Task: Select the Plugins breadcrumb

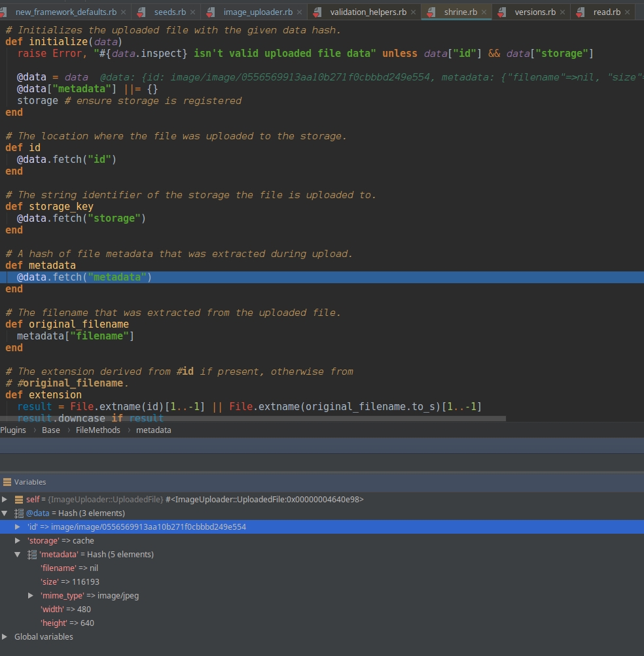Action: pos(13,430)
